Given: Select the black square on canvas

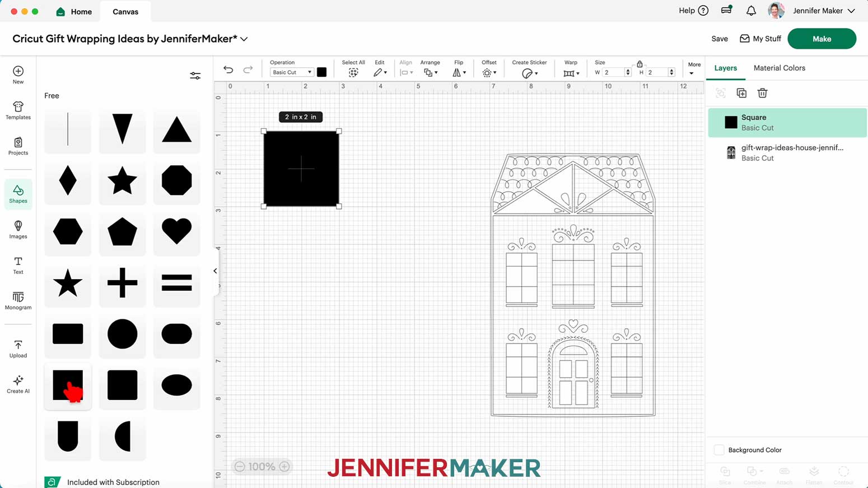Looking at the screenshot, I should 301,169.
